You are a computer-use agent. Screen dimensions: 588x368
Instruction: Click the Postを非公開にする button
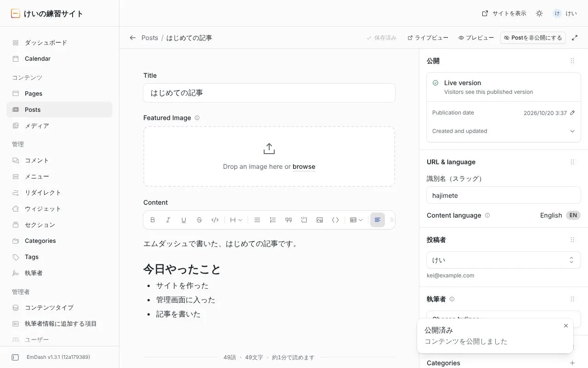tap(533, 38)
